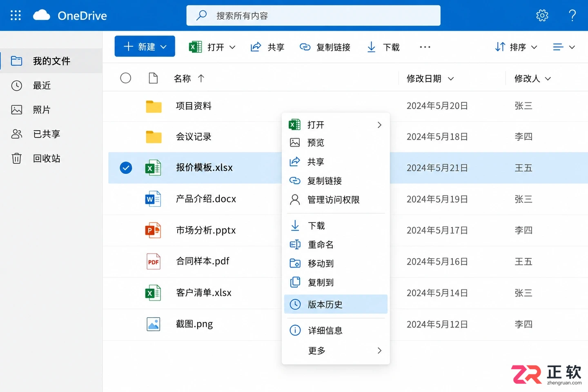
Task: Click 下载 in the top toolbar
Action: coord(383,47)
